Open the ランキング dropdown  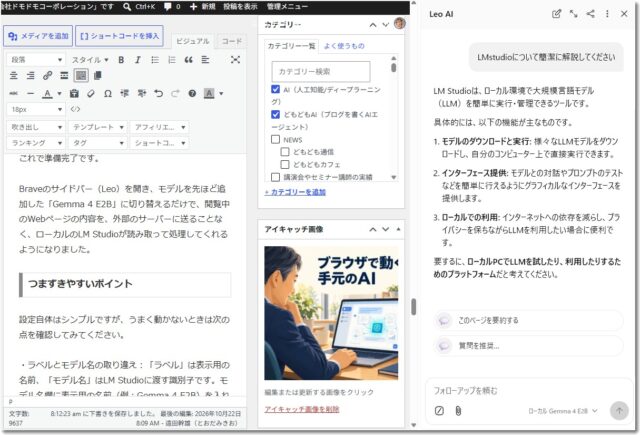point(36,143)
